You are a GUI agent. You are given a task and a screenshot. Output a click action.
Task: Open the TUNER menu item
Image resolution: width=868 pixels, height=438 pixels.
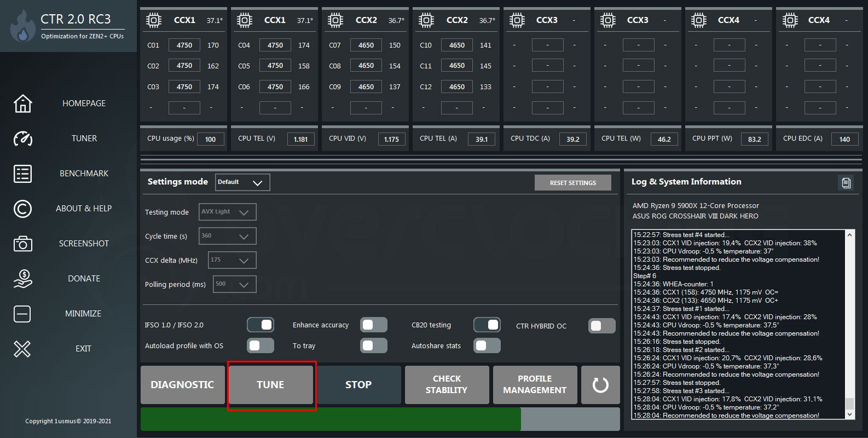point(84,139)
